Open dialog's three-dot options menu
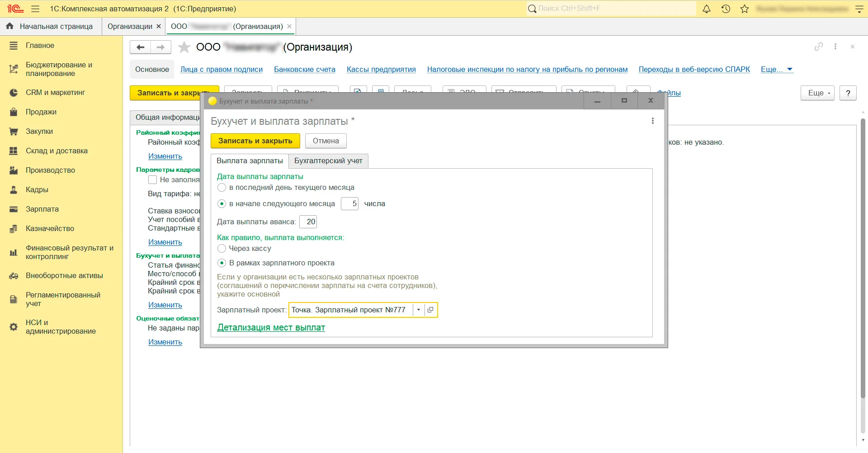 click(x=652, y=121)
